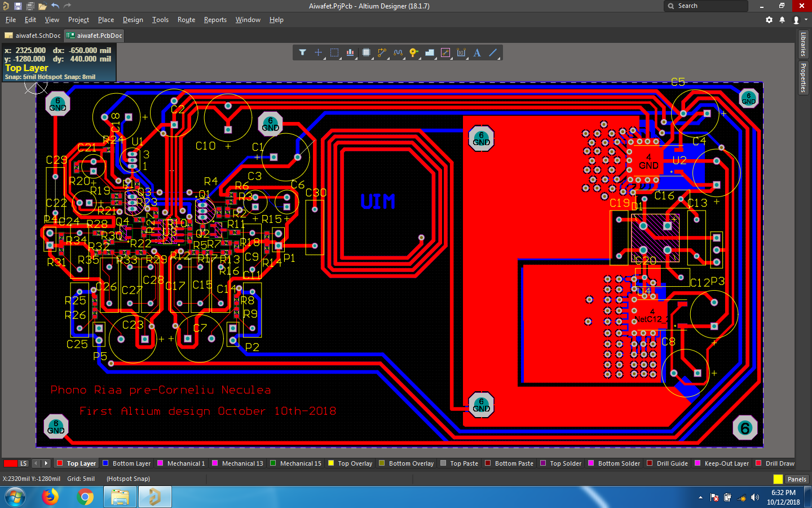
Task: Click the Place Via tool icon
Action: tap(414, 52)
